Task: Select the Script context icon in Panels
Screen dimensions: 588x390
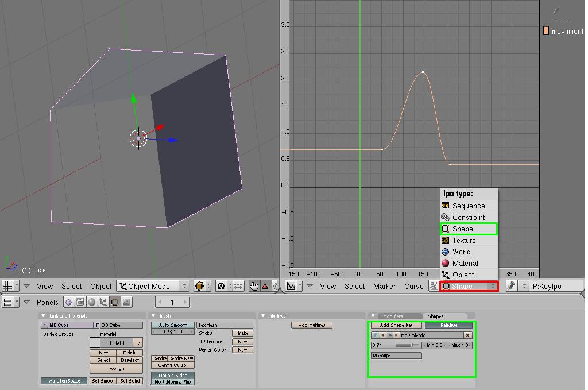Action: click(80, 302)
